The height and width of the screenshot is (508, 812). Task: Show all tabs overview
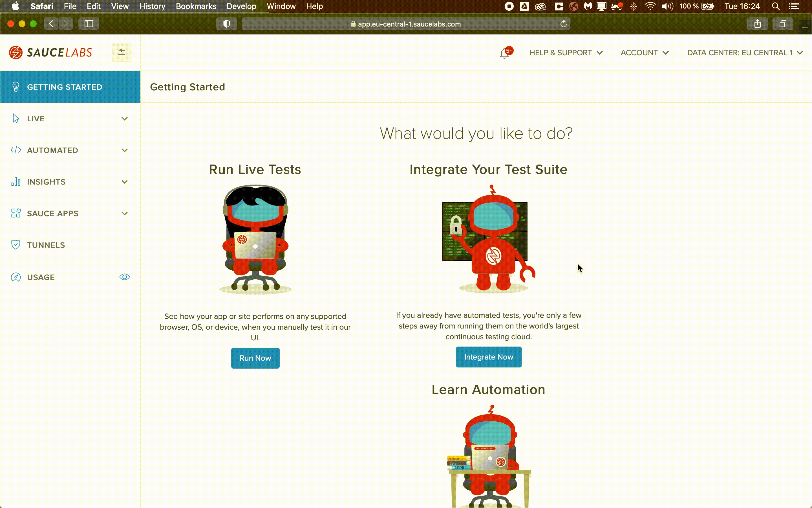point(782,24)
